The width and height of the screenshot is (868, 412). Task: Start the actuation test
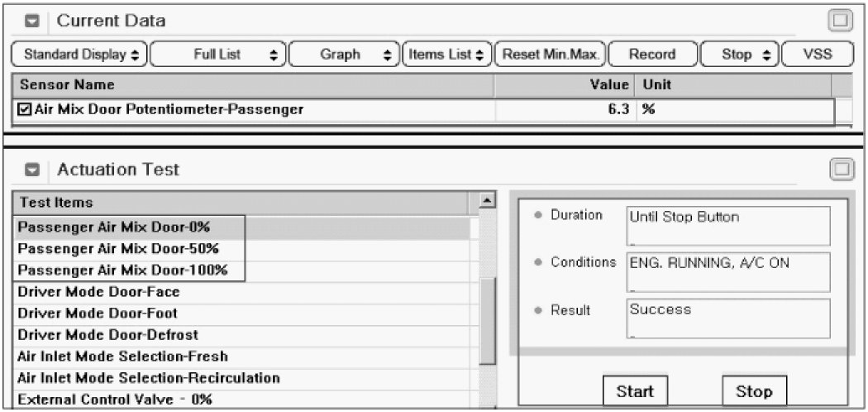click(x=634, y=391)
